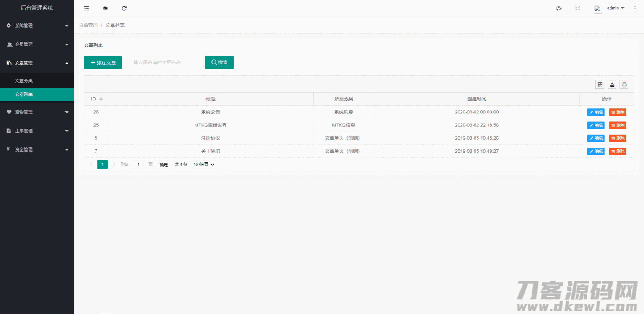Screen dimensions: 644x314
Task: Toggle fullscreen mode icon
Action: (577, 8)
